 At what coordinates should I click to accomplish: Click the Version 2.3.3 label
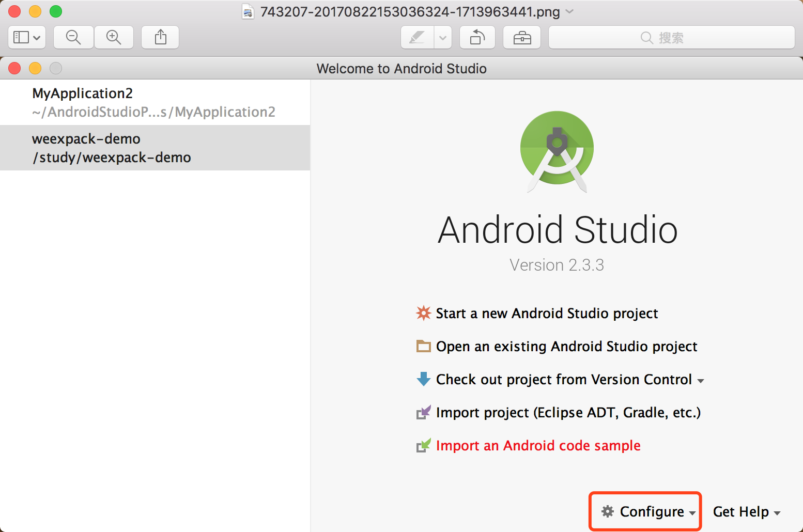[x=557, y=265]
